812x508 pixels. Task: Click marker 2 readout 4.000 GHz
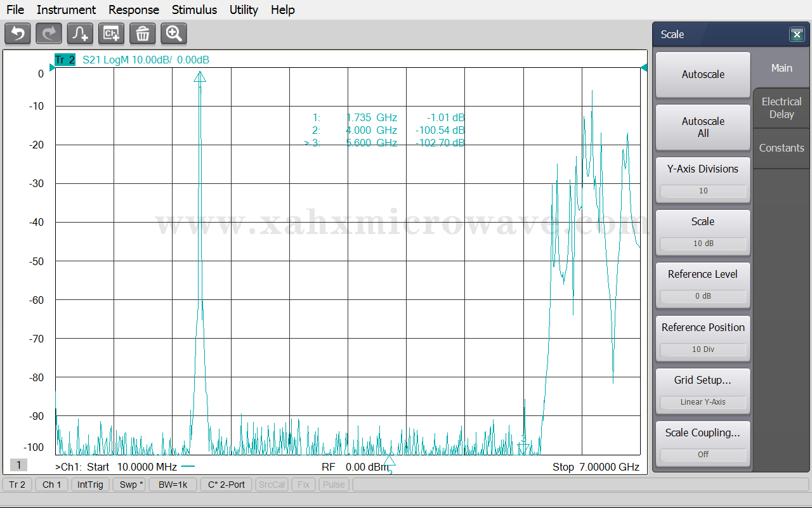388,130
